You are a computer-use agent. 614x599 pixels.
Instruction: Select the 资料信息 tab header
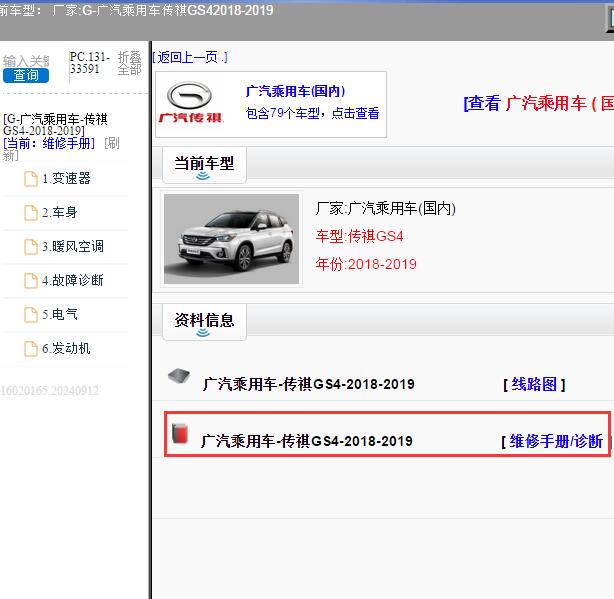click(204, 321)
